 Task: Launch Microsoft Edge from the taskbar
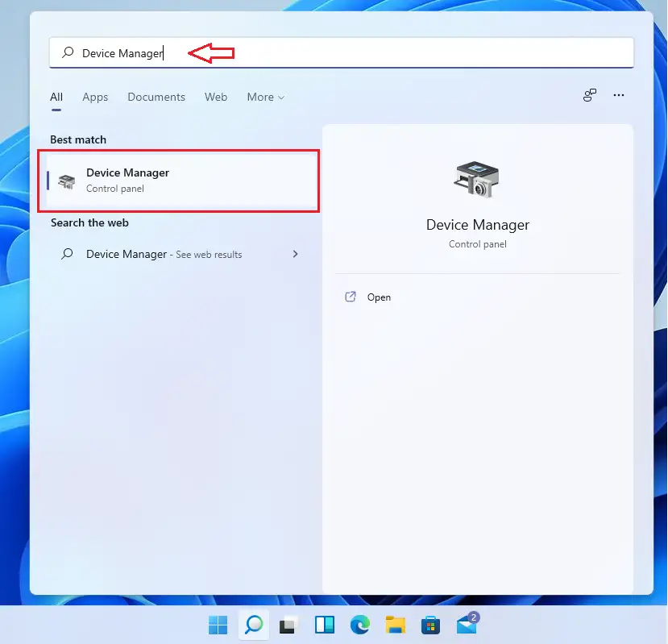pyautogui.click(x=360, y=625)
